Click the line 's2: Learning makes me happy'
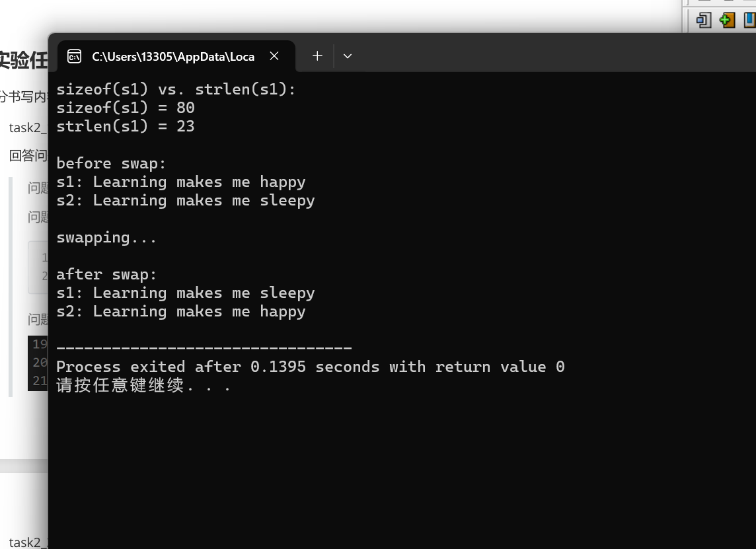Image resolution: width=756 pixels, height=549 pixels. click(x=181, y=312)
